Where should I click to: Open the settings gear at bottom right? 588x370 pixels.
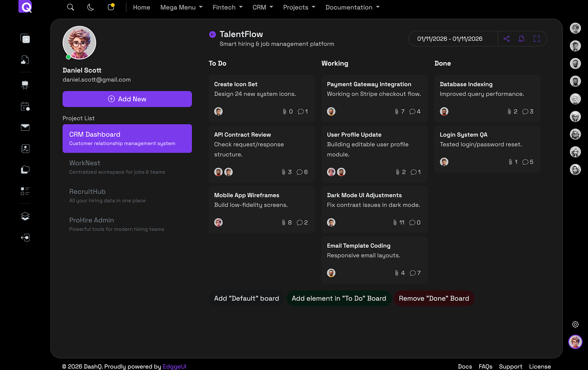(575, 324)
